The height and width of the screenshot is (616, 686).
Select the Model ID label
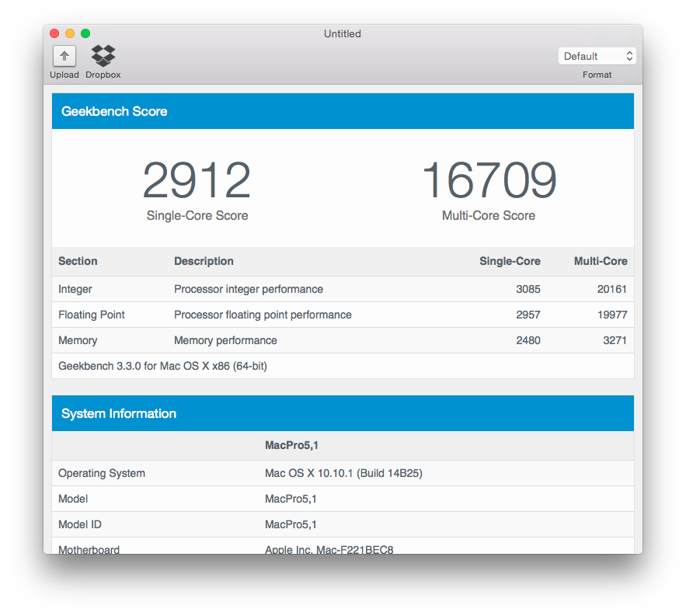(80, 524)
